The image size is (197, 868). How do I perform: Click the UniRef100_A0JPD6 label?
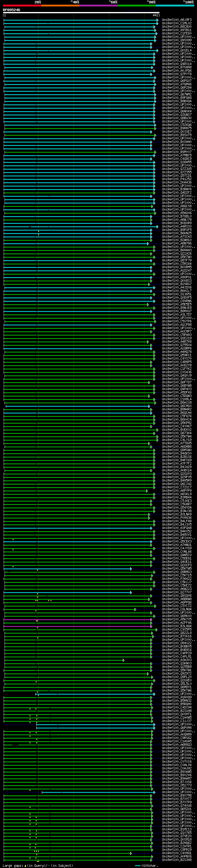click(x=177, y=71)
